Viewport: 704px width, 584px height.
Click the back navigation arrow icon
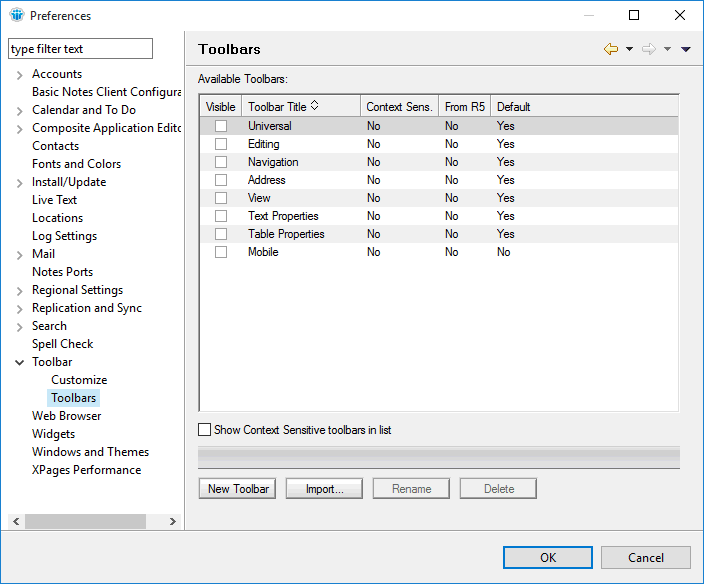pos(610,49)
